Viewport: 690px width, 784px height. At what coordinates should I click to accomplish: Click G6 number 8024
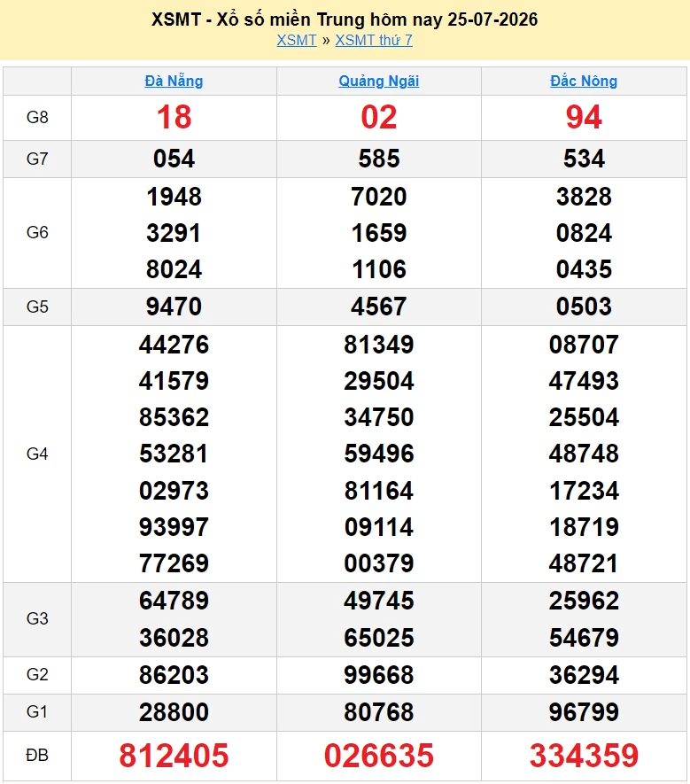[x=174, y=269]
